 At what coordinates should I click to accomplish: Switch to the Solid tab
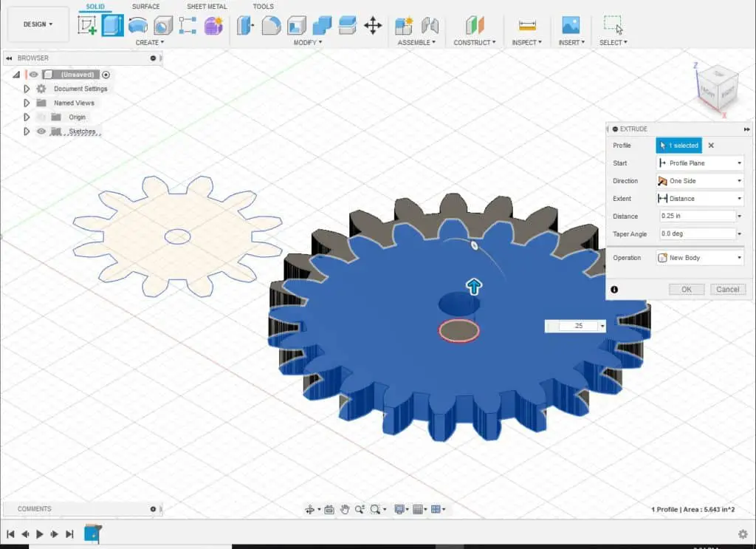click(95, 6)
